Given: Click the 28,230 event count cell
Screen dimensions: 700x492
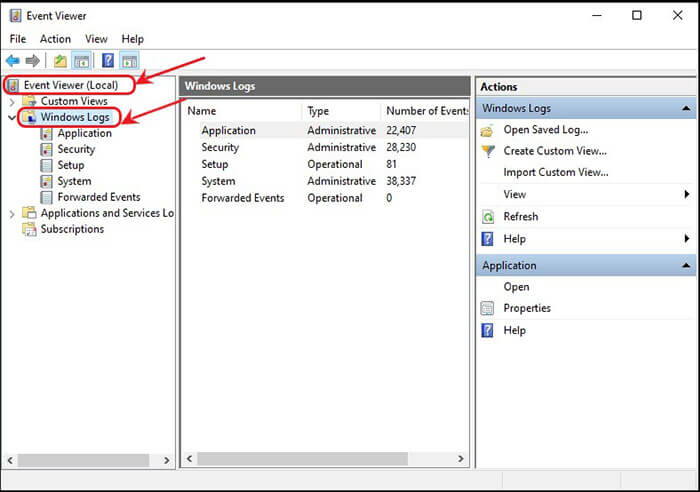Looking at the screenshot, I should tap(401, 147).
